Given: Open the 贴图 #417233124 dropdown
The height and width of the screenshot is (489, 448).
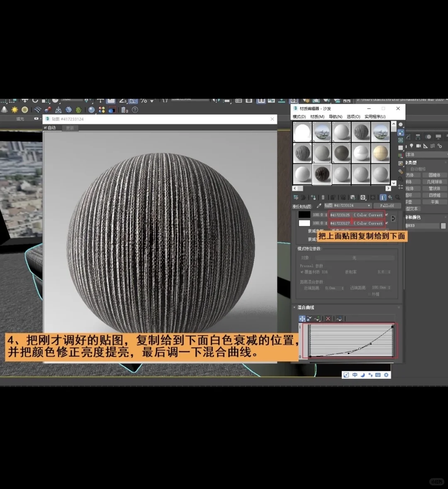Looking at the screenshot, I should pos(369,205).
